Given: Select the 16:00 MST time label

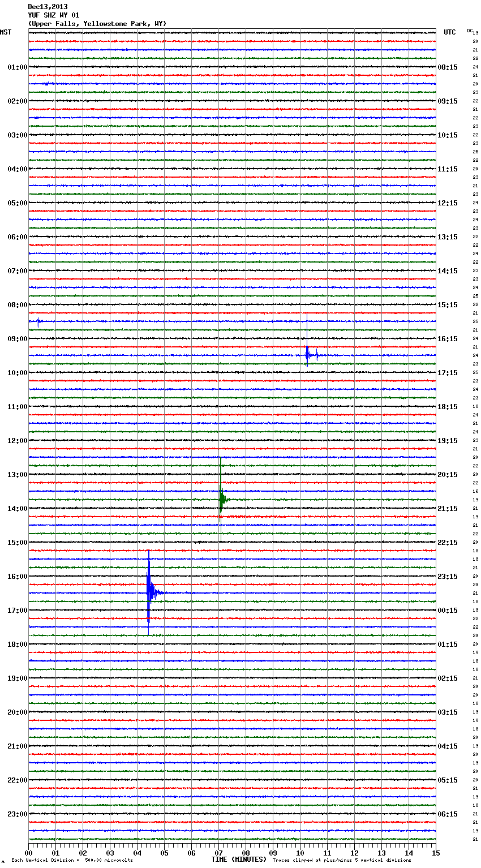Looking at the screenshot, I should [x=17, y=577].
